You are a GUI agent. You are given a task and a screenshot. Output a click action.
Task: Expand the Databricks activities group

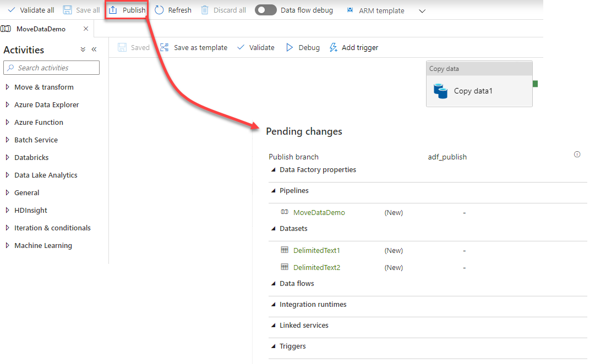(7, 157)
